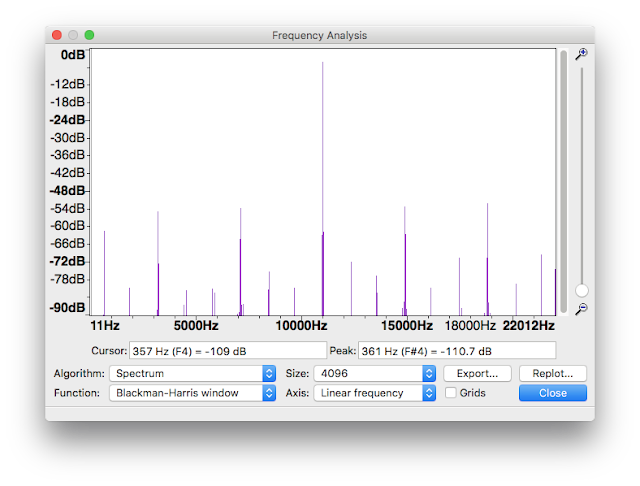Viewport: 640px width, 486px height.
Task: Click the Export... button
Action: coord(477,373)
